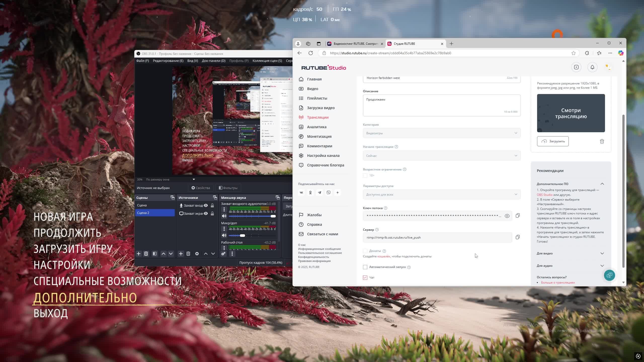Image resolution: width=644 pixels, height=362 pixels.
Task: Open source properties gear in Sources panel
Action: (197, 254)
